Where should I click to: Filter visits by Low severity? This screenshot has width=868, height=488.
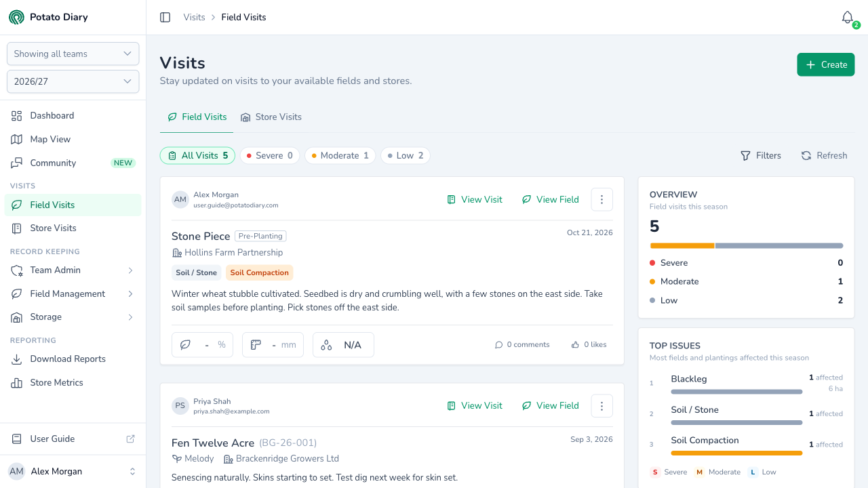tap(406, 156)
